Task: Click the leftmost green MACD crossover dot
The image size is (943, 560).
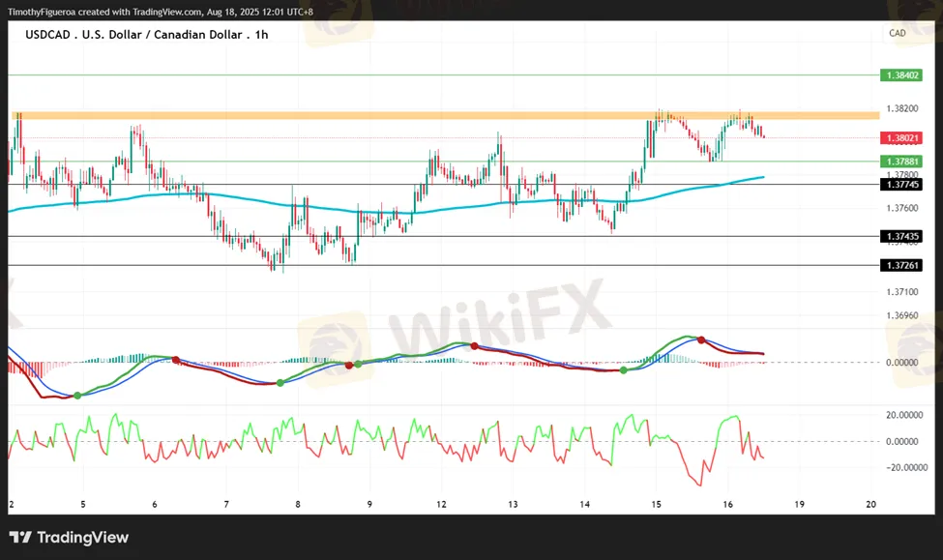Action: tap(77, 395)
